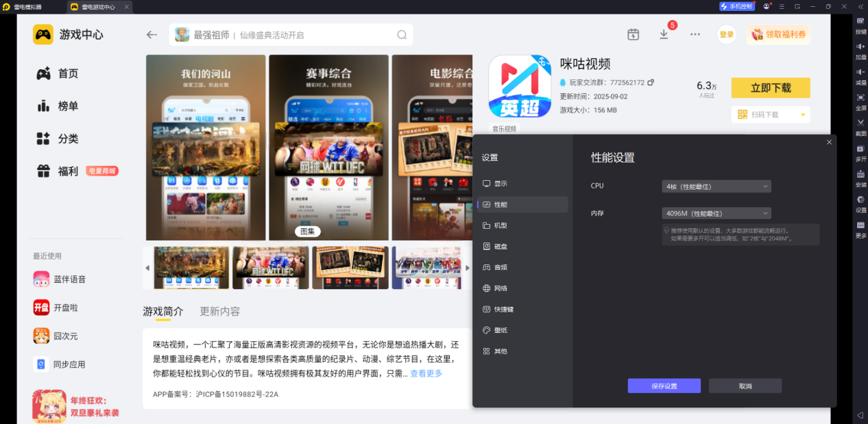
Task: Open 手机控制 phone control button
Action: tap(737, 6)
